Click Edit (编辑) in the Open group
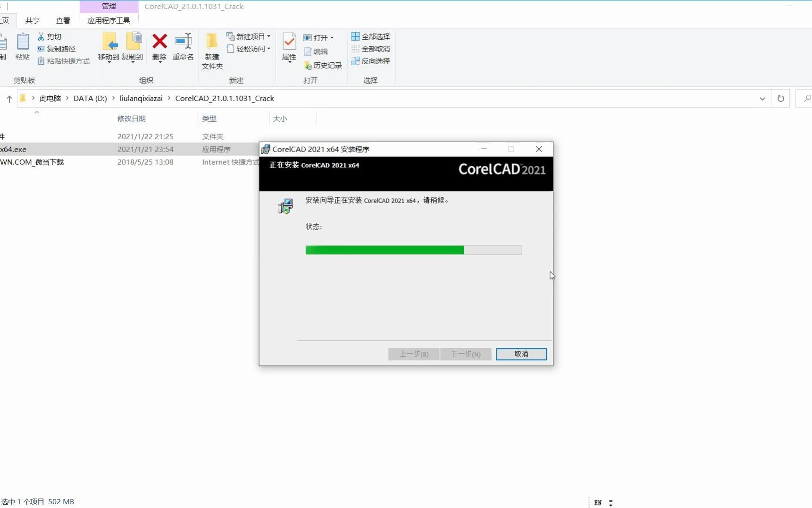 tap(316, 51)
